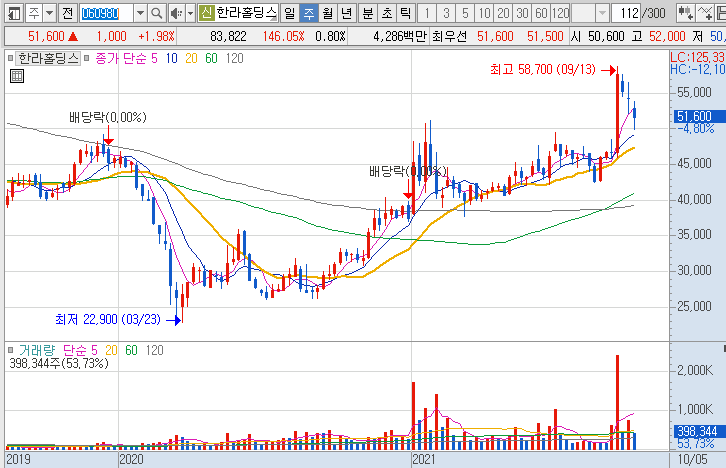
Task: Select interval 20 button
Action: [x=503, y=13]
